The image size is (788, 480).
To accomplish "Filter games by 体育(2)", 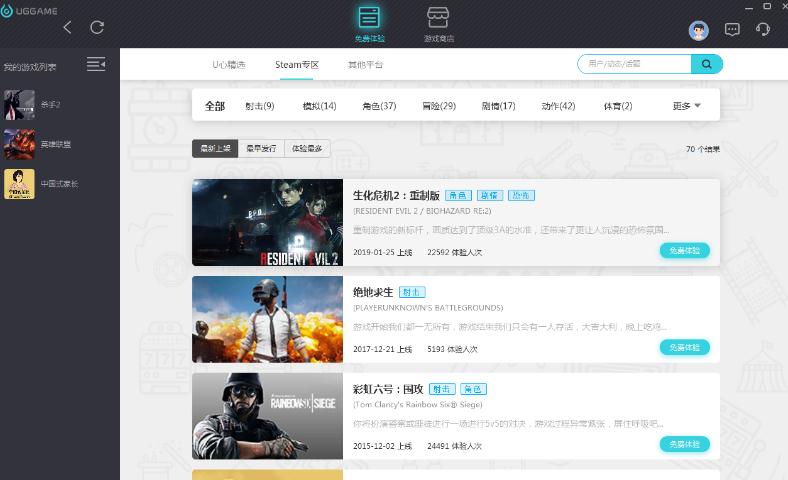I will [618, 106].
